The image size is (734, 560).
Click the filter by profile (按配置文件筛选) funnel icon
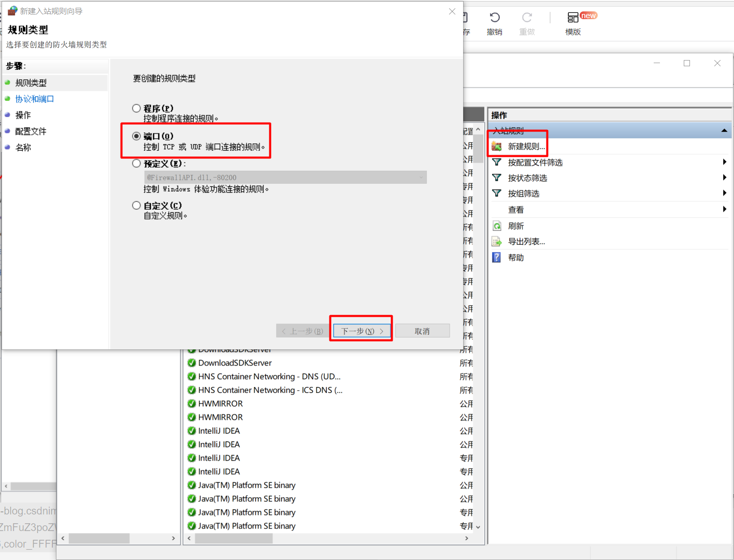tap(497, 163)
